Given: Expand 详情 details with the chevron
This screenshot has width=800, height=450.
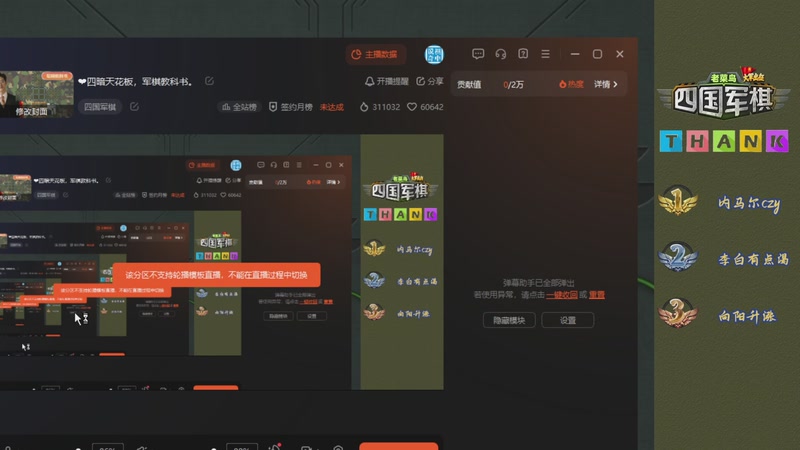Looking at the screenshot, I should coord(606,84).
